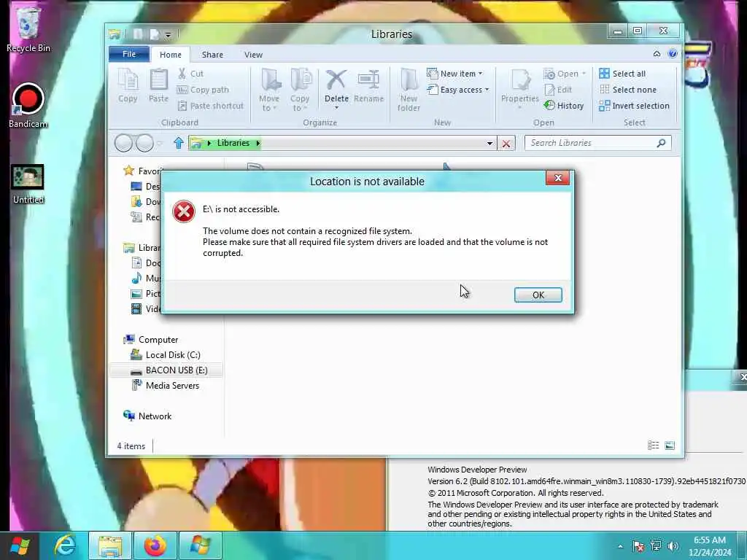Viewport: 747px width, 560px height.
Task: Open the Open command dropdown
Action: (x=565, y=74)
